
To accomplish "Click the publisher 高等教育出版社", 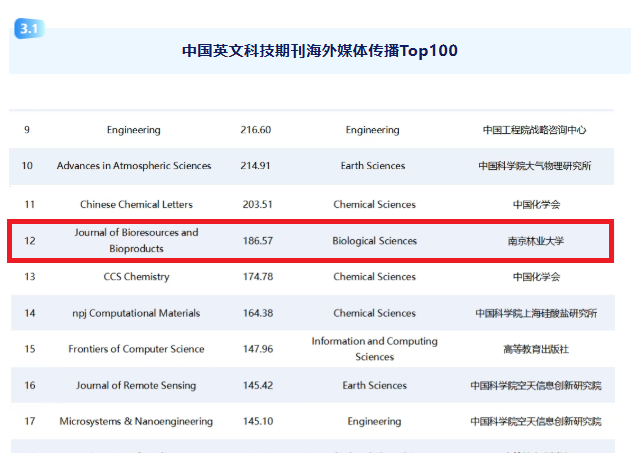I will tap(535, 349).
